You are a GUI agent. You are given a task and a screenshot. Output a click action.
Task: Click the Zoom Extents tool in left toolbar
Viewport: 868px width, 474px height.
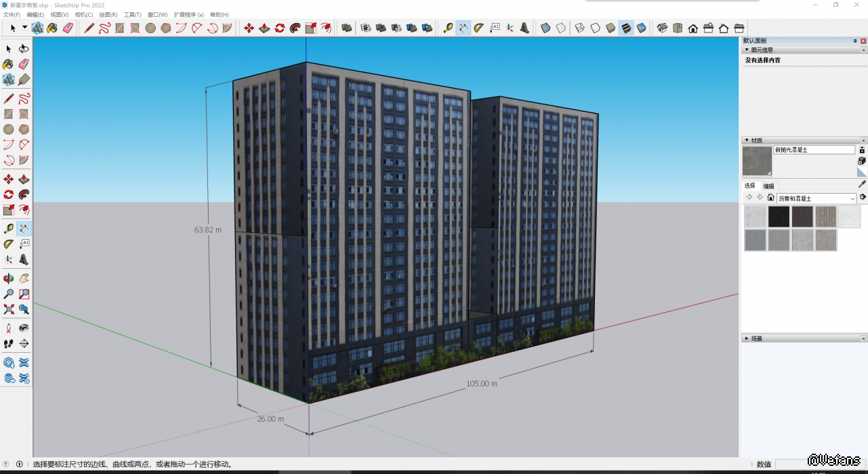click(9, 309)
